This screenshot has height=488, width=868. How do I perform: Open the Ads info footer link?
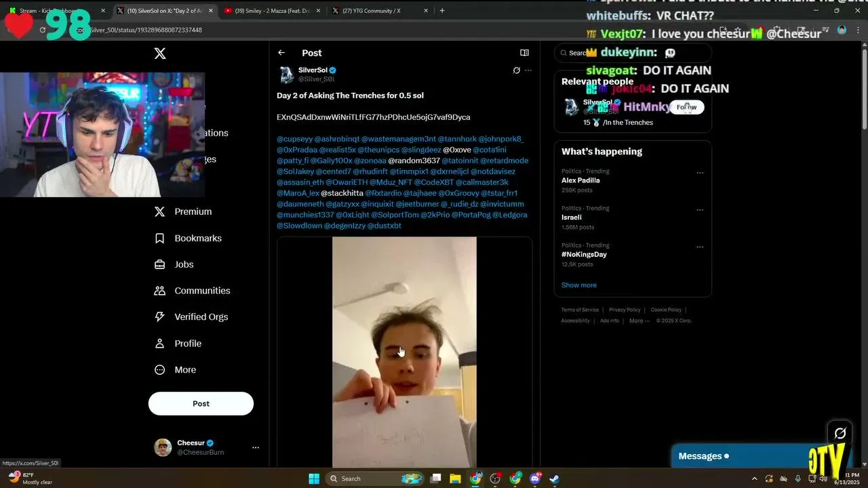tap(610, 321)
